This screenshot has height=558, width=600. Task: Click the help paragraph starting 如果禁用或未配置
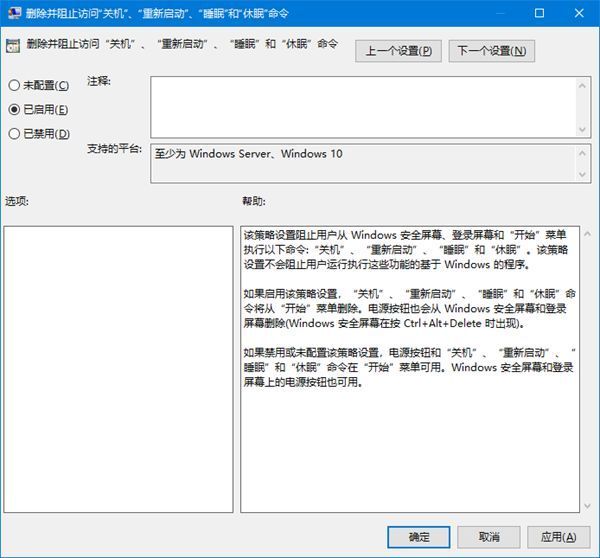click(x=409, y=367)
